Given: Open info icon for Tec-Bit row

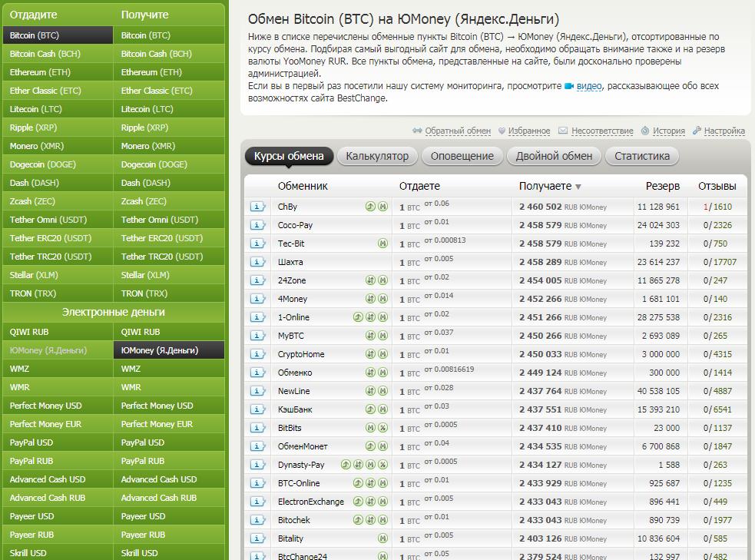Looking at the screenshot, I should click(x=257, y=244).
